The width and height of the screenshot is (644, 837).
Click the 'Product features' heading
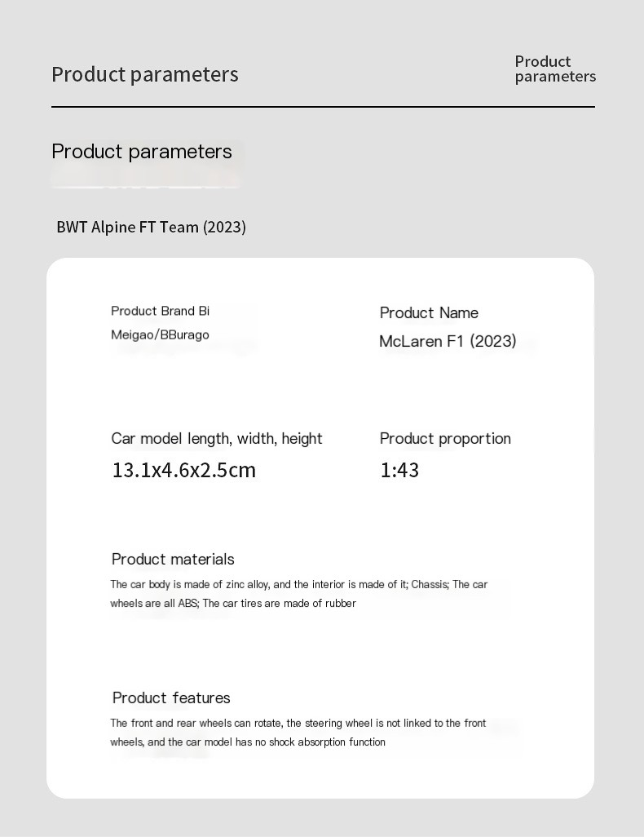click(171, 697)
